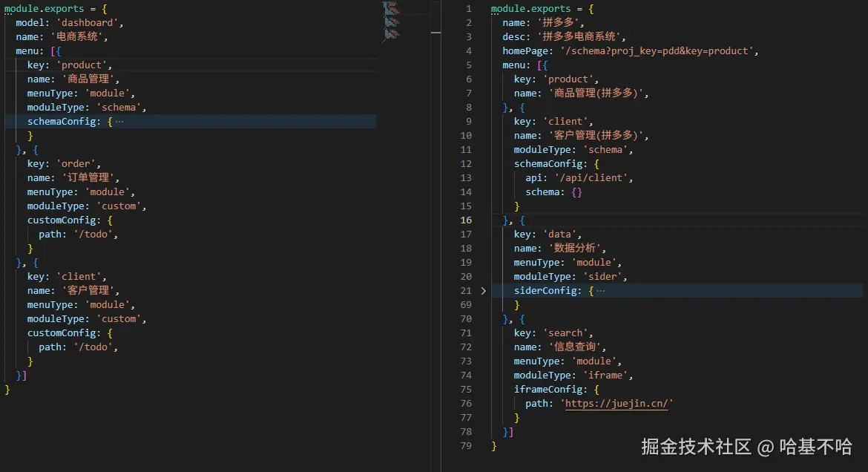Click the moduleType: 'sider' line
This screenshot has height=472, width=868.
pos(571,276)
